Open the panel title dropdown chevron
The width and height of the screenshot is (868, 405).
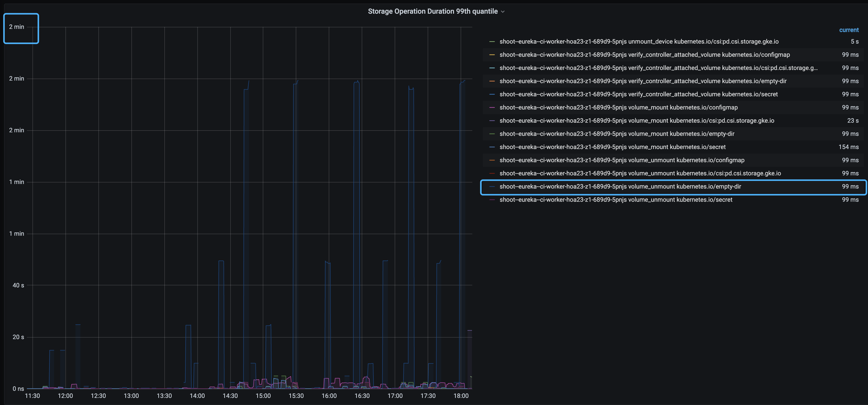(x=503, y=11)
